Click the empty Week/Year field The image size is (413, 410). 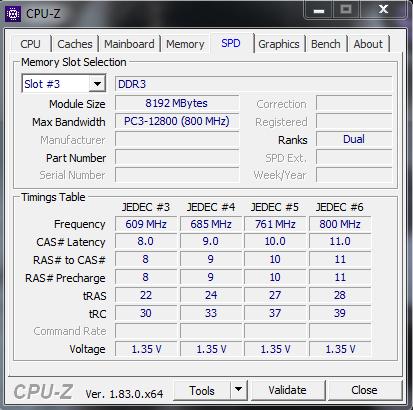(x=354, y=175)
